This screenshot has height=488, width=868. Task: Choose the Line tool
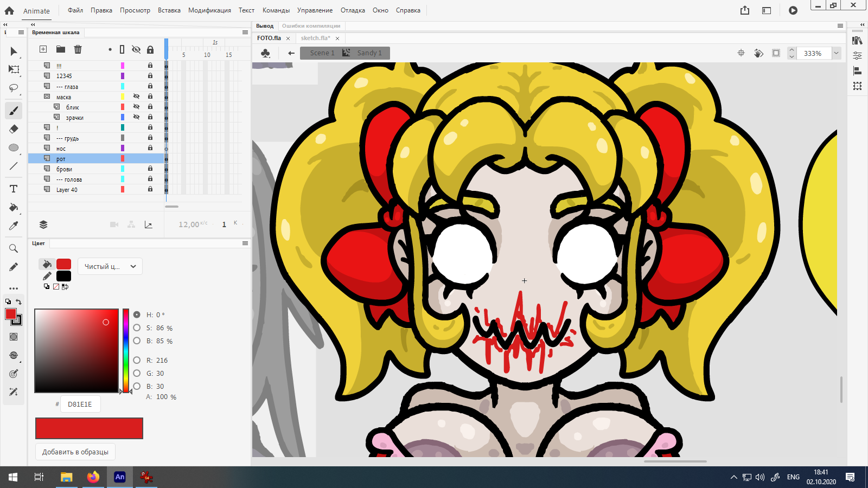(x=14, y=166)
